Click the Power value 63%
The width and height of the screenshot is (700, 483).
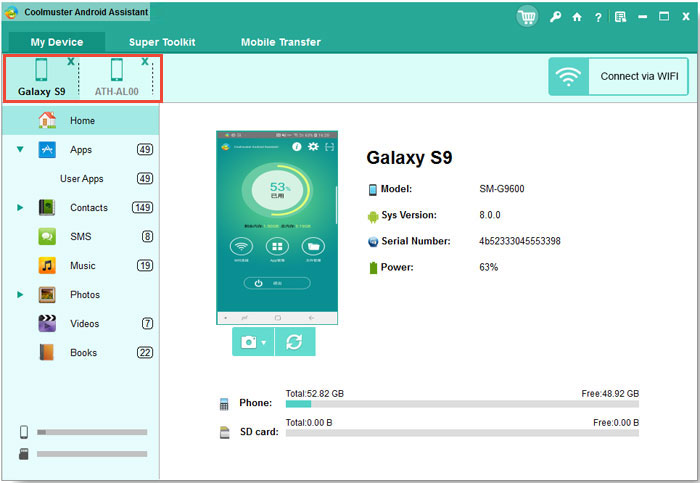click(x=488, y=267)
